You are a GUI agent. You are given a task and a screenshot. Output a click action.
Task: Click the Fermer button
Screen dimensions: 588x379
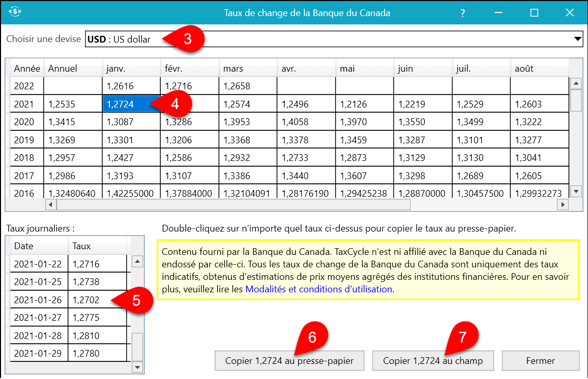pyautogui.click(x=540, y=361)
